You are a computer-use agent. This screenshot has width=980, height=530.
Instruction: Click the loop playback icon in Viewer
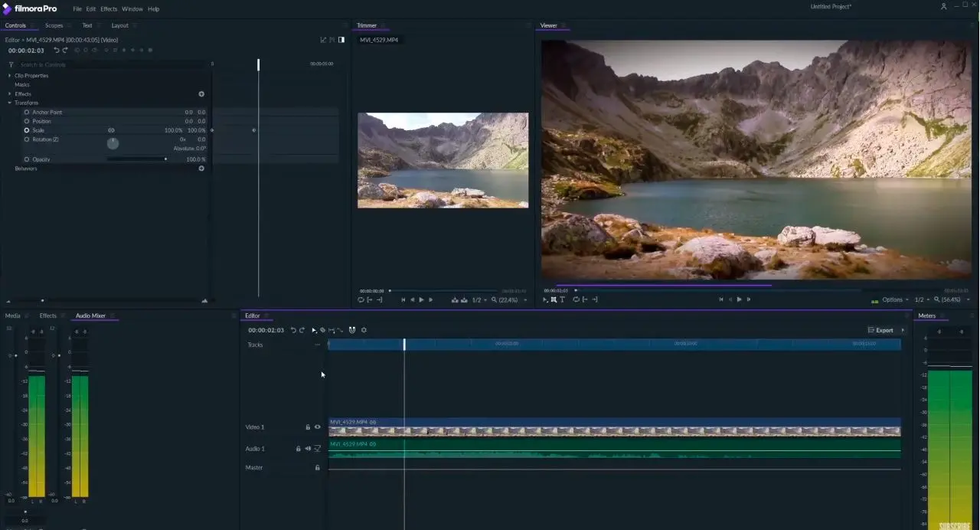coord(576,300)
